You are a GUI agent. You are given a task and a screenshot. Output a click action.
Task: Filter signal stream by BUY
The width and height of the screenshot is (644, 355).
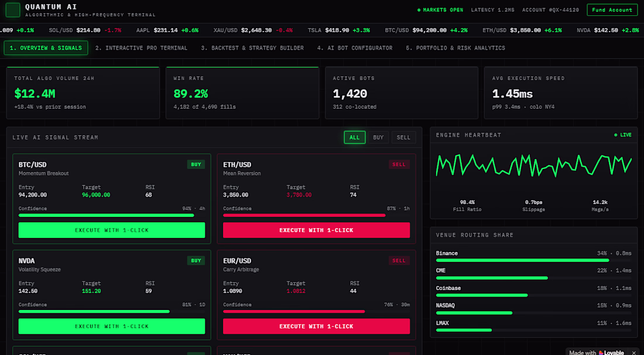[378, 137]
